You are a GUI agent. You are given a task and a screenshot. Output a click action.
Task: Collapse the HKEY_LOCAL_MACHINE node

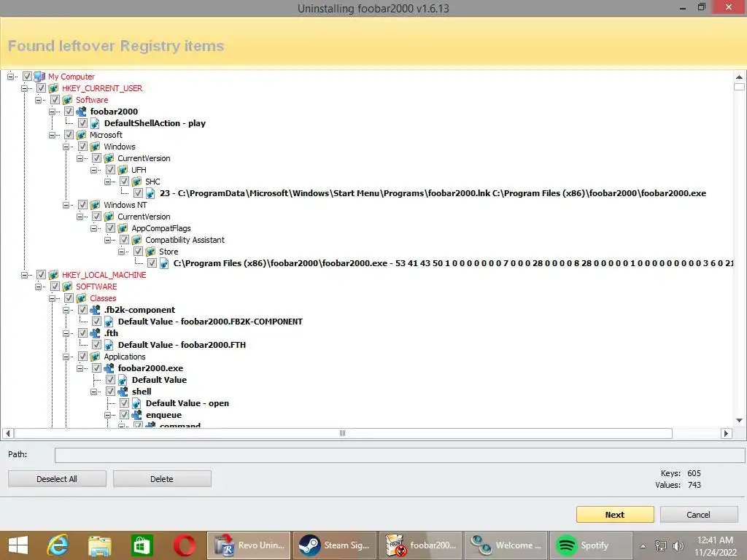(24, 275)
